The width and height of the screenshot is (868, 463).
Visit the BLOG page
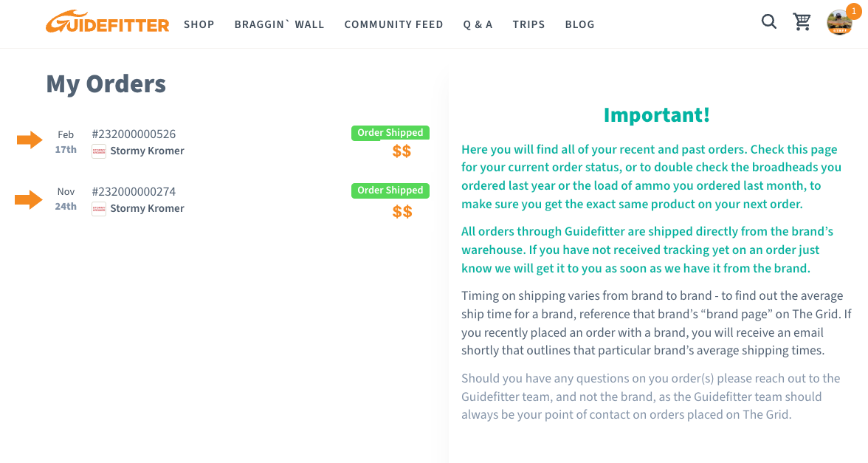[x=579, y=24]
